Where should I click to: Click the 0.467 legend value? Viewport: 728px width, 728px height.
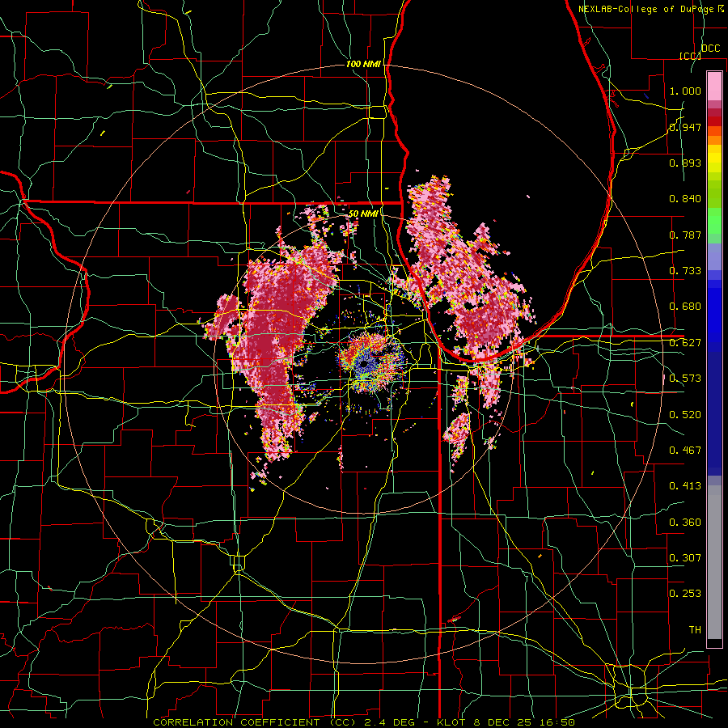pyautogui.click(x=685, y=451)
